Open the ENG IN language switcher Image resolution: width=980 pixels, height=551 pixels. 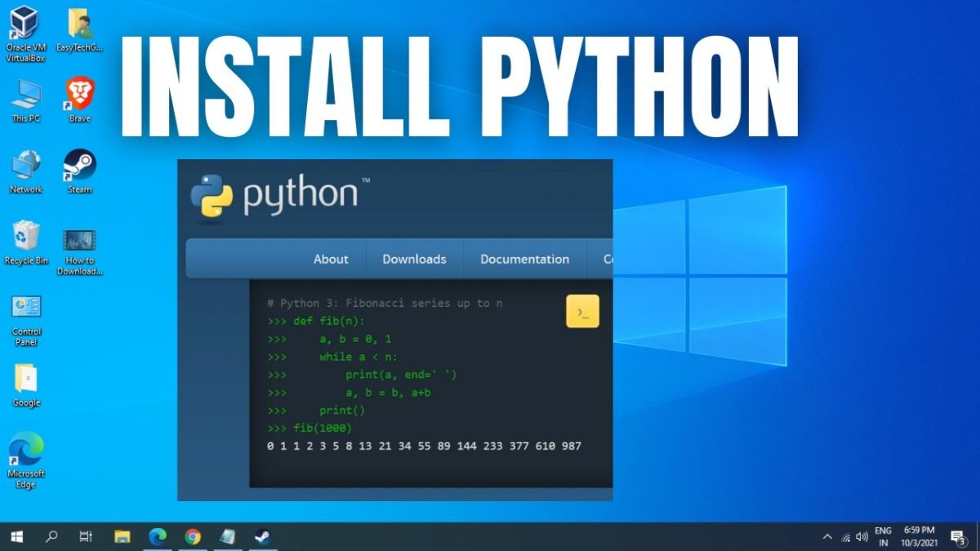click(883, 536)
